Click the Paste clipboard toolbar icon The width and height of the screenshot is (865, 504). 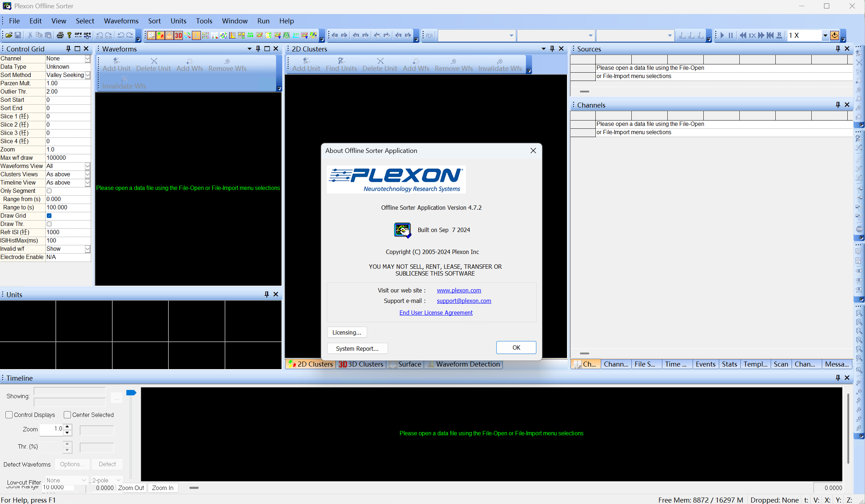point(48,35)
